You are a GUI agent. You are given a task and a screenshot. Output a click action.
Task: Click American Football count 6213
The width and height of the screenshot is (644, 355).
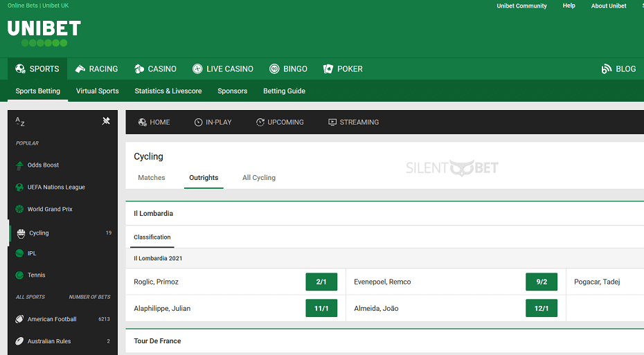coord(104,319)
